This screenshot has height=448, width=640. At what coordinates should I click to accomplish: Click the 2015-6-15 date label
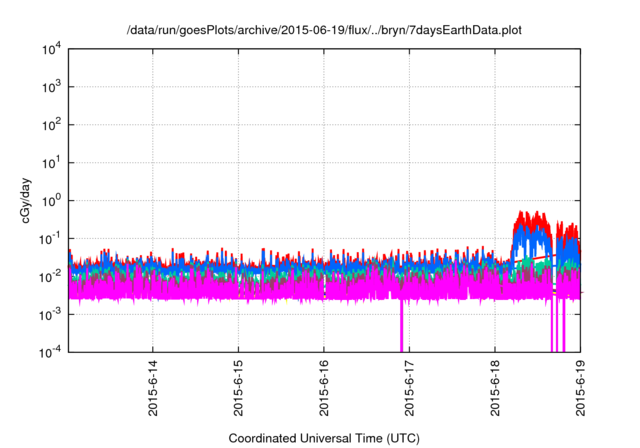(238, 388)
